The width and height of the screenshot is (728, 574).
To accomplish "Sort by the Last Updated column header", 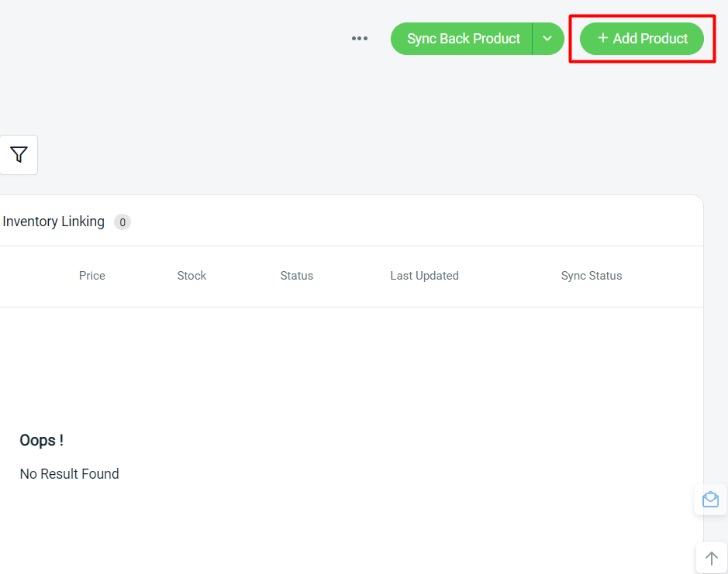I will click(424, 276).
